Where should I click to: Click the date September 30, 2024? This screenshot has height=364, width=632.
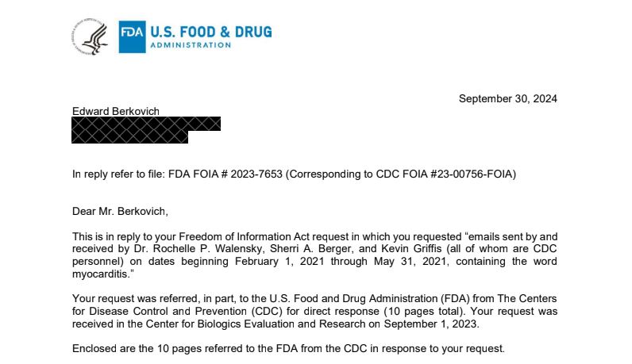508,99
